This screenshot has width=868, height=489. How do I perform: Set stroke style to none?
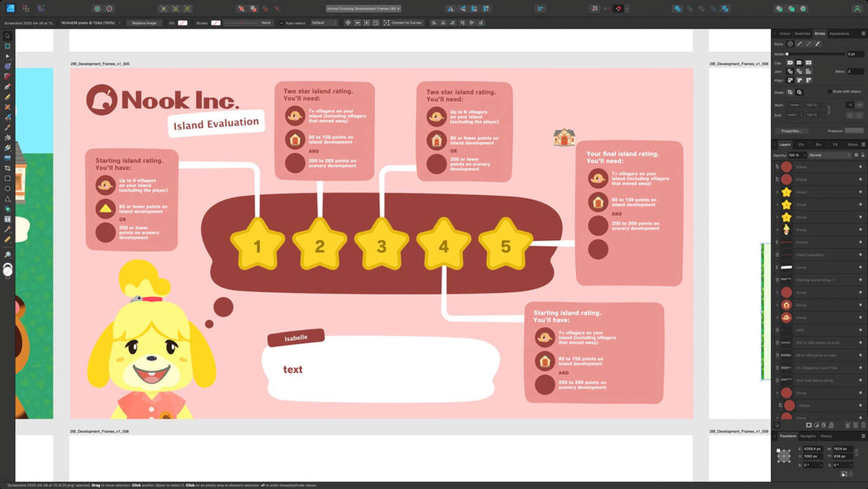(790, 44)
